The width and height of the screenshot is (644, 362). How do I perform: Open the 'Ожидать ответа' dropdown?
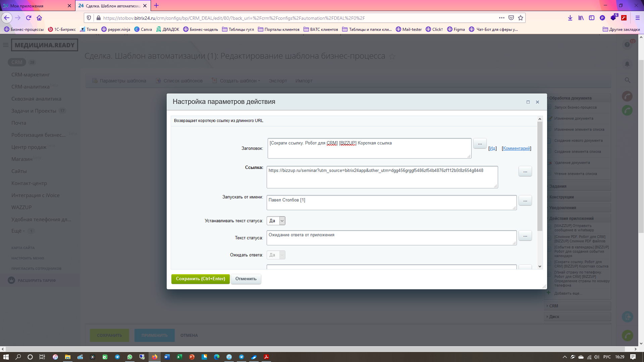pyautogui.click(x=276, y=255)
